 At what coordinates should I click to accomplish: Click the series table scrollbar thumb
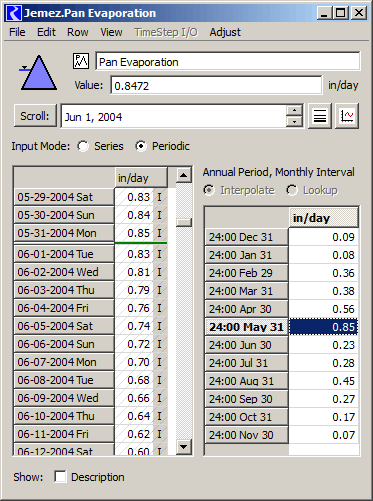pos(184,223)
